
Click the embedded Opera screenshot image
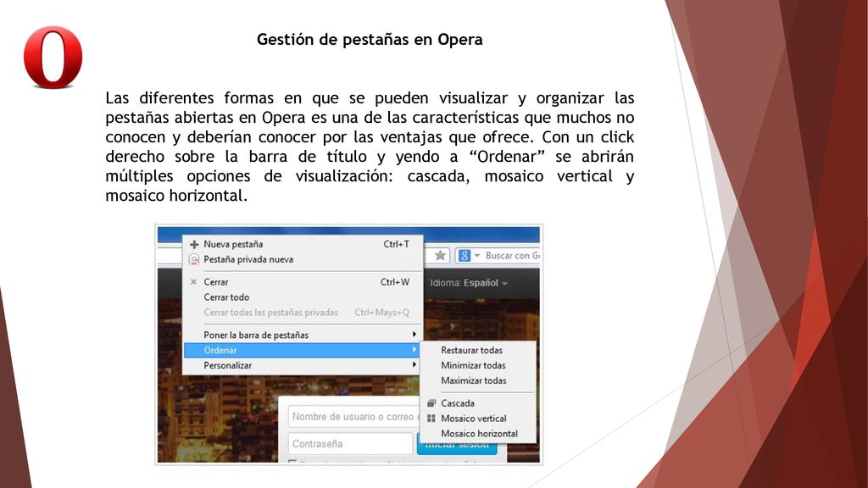tap(348, 344)
